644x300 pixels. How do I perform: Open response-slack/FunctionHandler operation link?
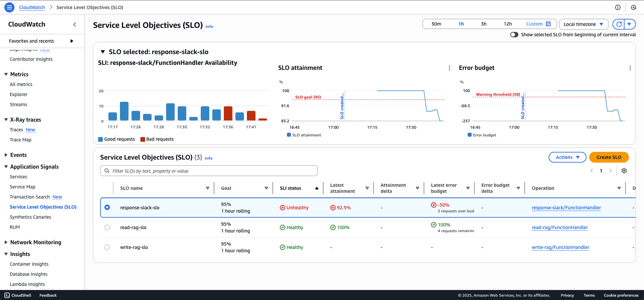pyautogui.click(x=566, y=208)
